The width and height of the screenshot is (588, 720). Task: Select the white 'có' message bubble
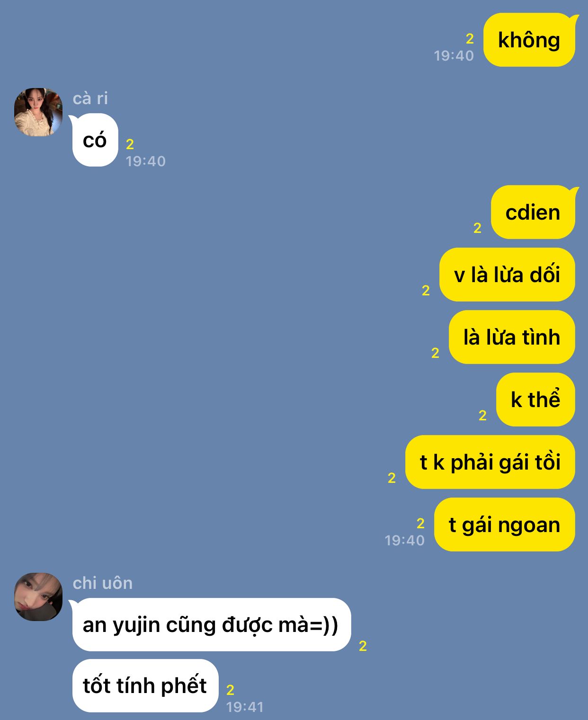[x=94, y=140]
